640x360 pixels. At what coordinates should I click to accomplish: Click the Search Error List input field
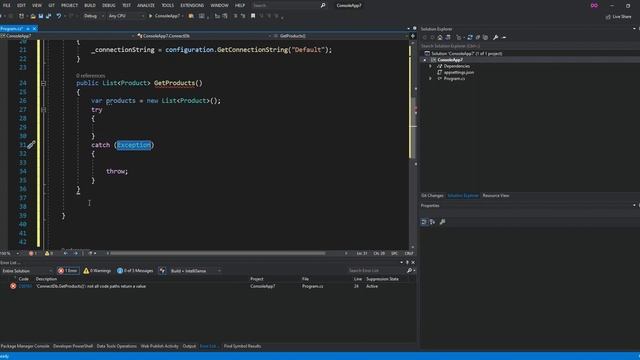click(376, 270)
